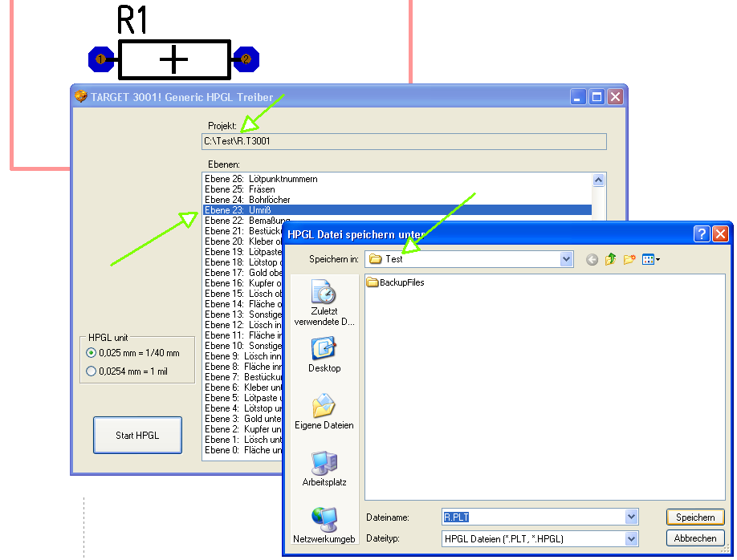Select Ebene 11 Fläche row
This screenshot has width=737, height=560.
pyautogui.click(x=242, y=335)
